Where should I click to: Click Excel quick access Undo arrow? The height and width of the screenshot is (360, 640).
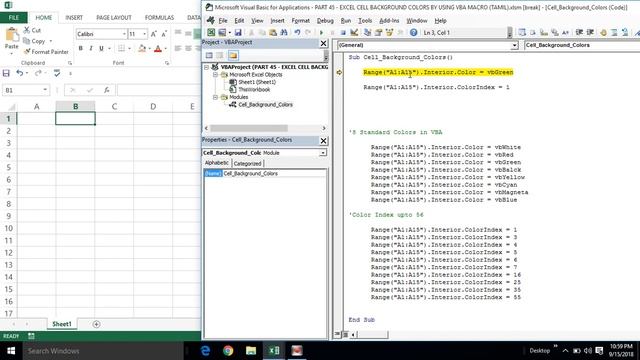pyautogui.click(x=19, y=73)
